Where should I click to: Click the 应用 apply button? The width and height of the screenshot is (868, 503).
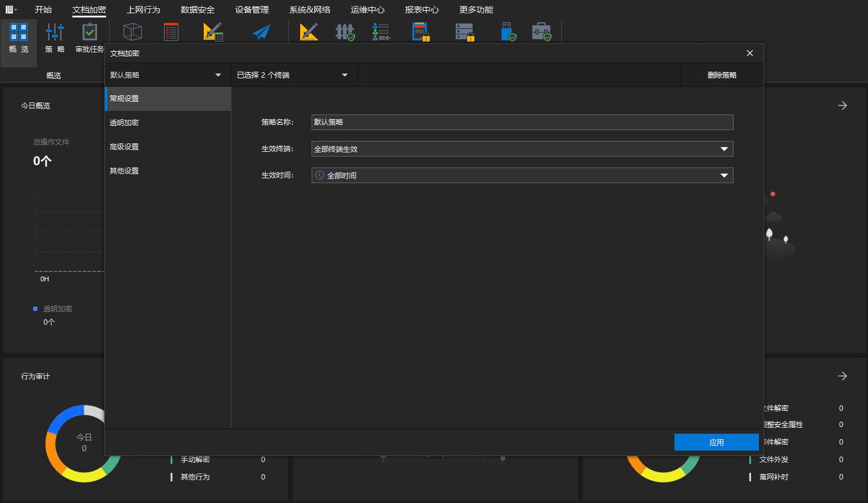(x=717, y=442)
